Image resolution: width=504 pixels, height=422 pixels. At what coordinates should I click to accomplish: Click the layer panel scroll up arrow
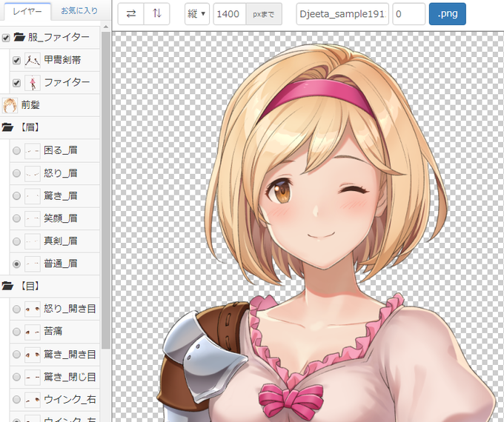(106, 27)
